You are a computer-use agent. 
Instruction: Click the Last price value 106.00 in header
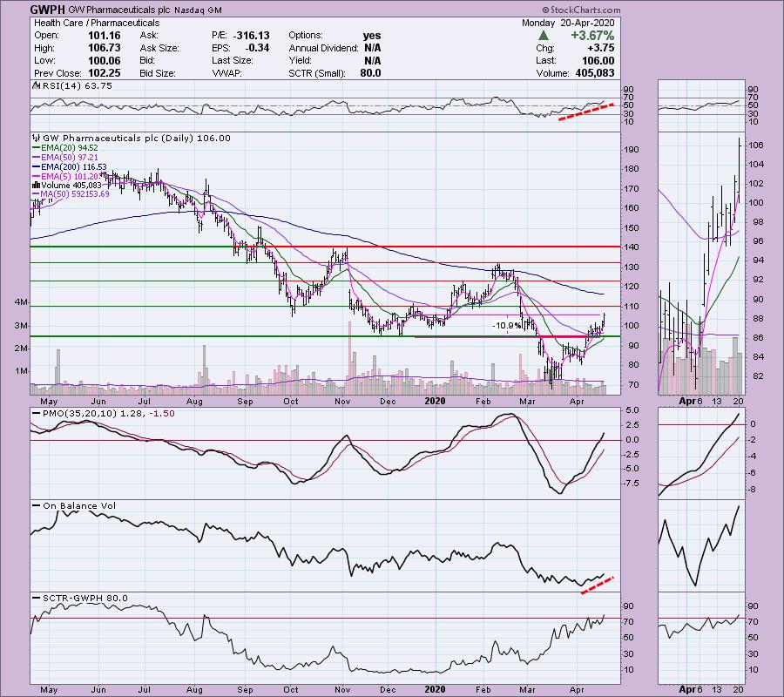pyautogui.click(x=598, y=60)
